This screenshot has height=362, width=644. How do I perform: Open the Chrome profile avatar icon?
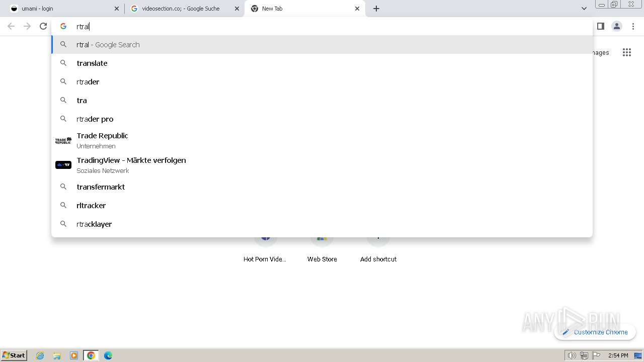tap(617, 26)
